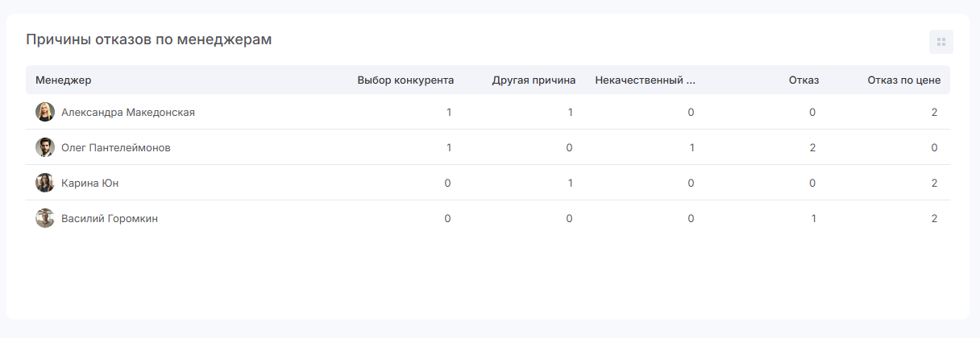The height and width of the screenshot is (338, 980).
Task: Open manager Александра Македонская name link
Action: click(x=128, y=113)
